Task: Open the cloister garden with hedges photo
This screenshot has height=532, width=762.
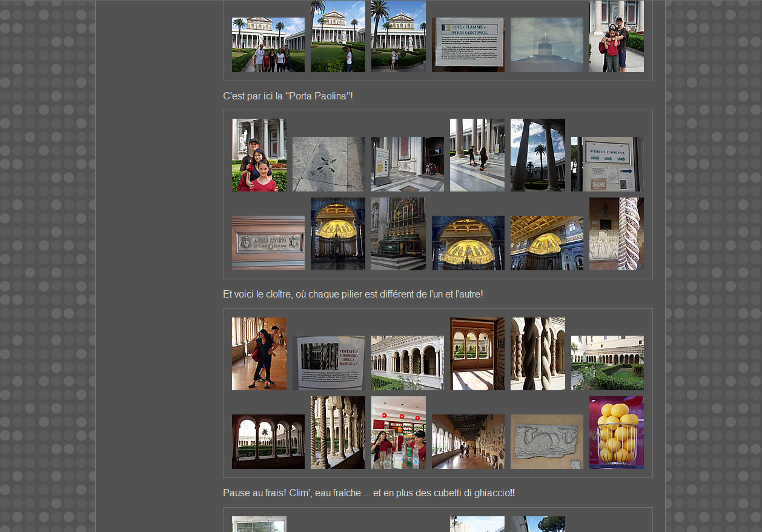Action: (x=607, y=362)
